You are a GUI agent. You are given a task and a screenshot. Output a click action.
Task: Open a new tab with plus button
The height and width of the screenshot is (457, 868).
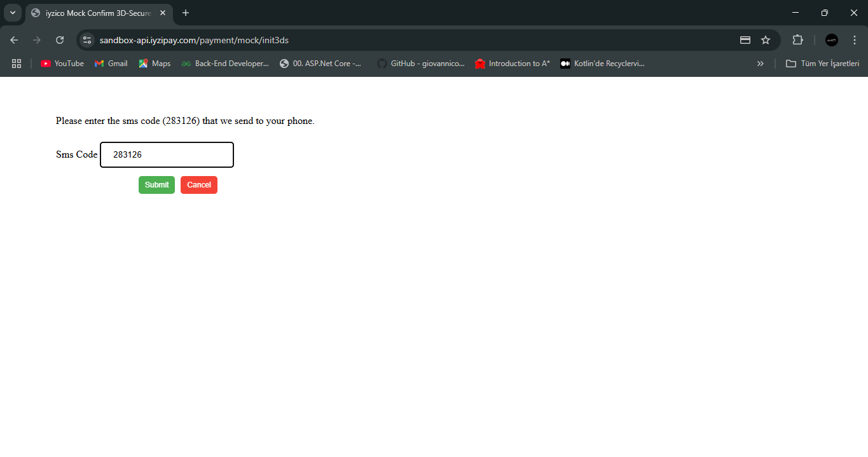click(x=186, y=13)
